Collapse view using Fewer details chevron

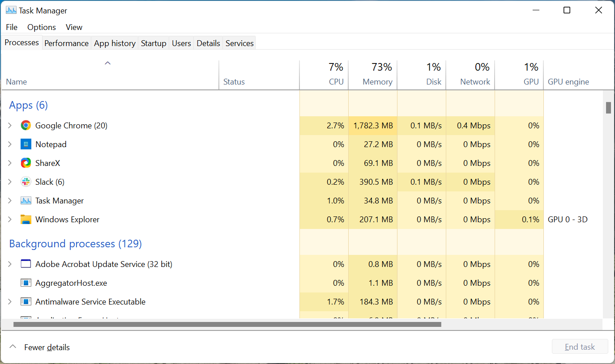(13, 347)
